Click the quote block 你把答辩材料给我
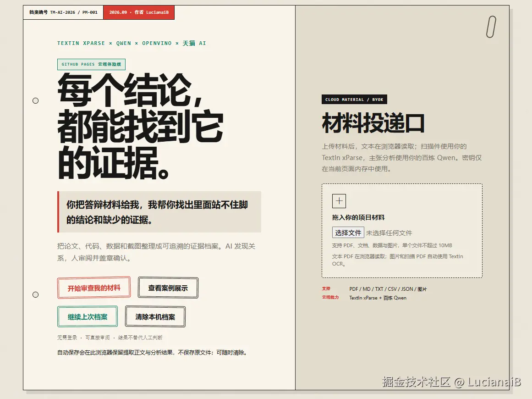 coord(159,212)
